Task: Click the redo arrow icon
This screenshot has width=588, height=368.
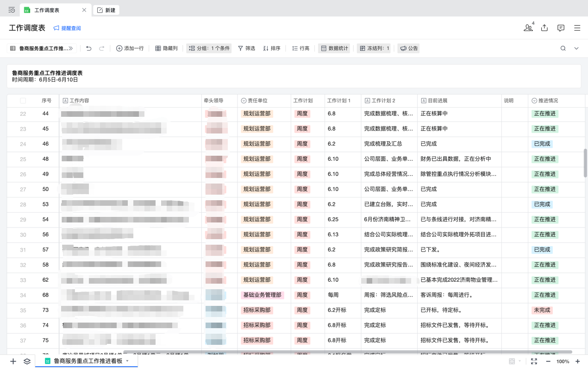Action: 102,48
